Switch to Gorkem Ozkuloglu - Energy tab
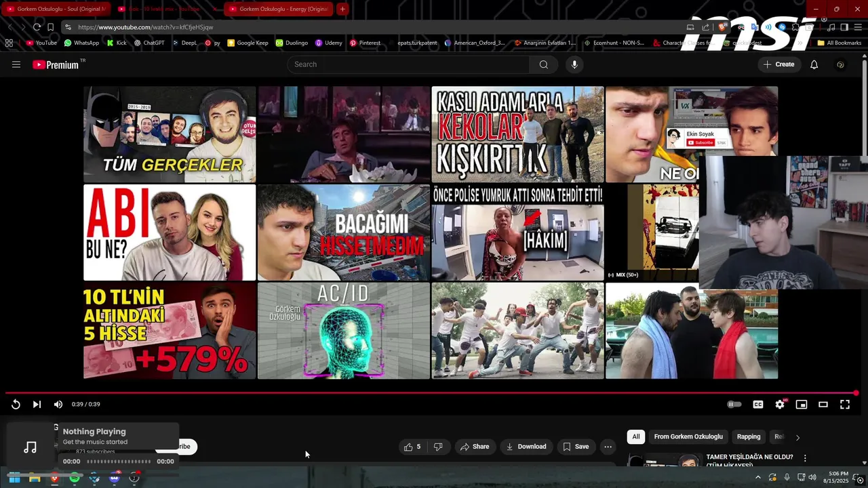The image size is (868, 488). tap(279, 9)
